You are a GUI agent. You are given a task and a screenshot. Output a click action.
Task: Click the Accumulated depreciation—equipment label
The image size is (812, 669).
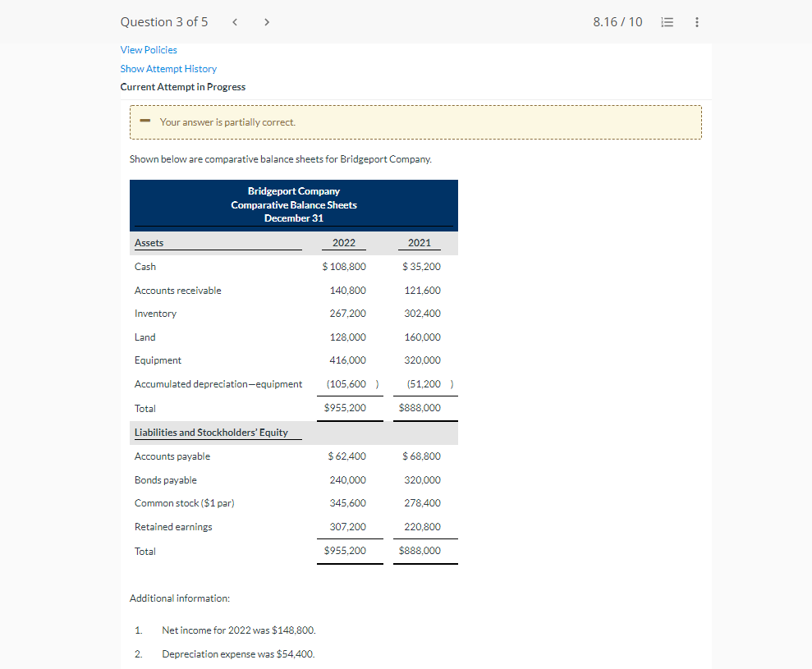[x=218, y=383]
